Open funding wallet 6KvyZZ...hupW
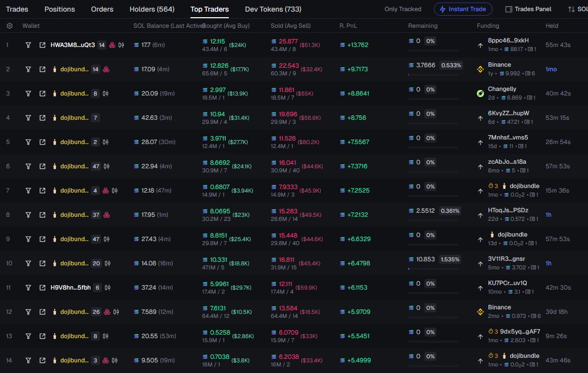The image size is (588, 373). (509, 113)
